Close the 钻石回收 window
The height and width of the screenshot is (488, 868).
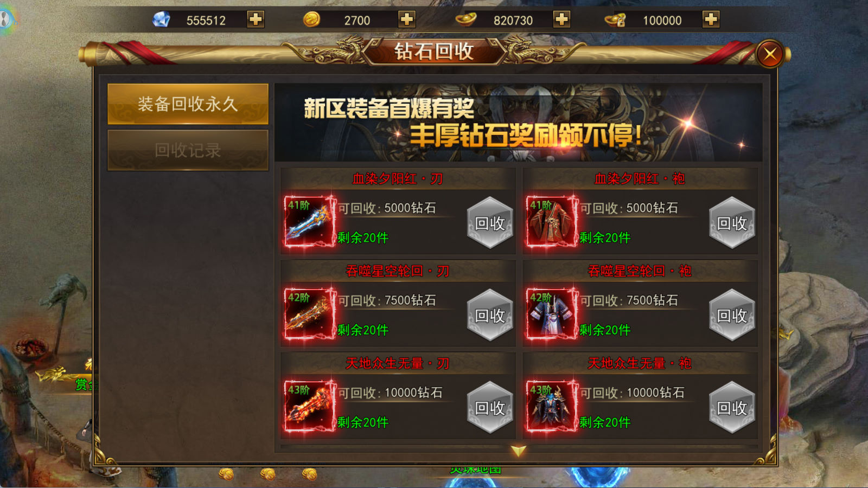770,54
